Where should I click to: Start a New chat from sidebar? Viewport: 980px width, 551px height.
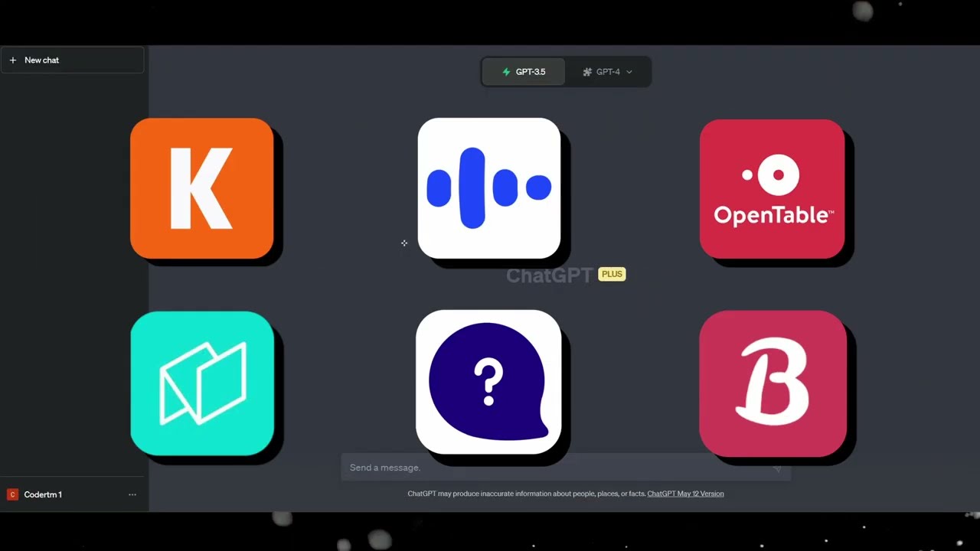click(x=72, y=60)
